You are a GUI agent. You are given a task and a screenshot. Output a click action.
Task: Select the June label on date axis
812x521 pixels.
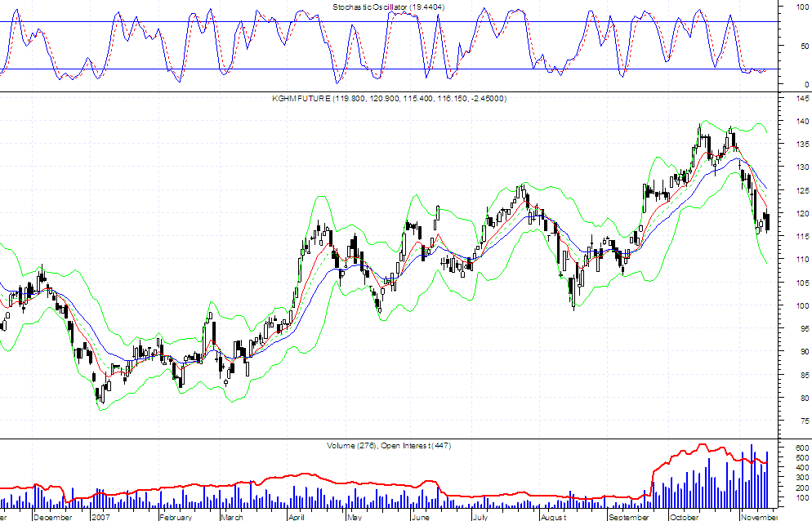click(420, 517)
